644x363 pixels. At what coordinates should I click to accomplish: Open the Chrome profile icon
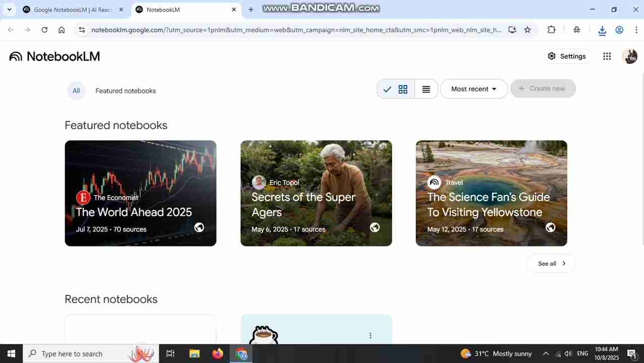coord(619,30)
